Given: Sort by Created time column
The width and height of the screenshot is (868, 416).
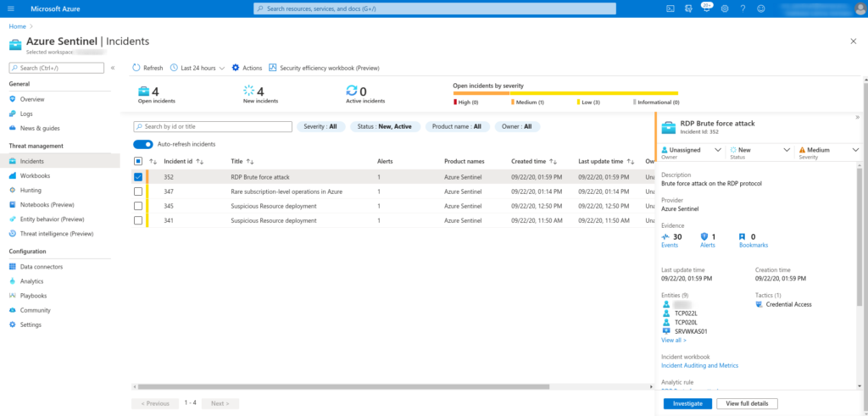Looking at the screenshot, I should pos(534,162).
